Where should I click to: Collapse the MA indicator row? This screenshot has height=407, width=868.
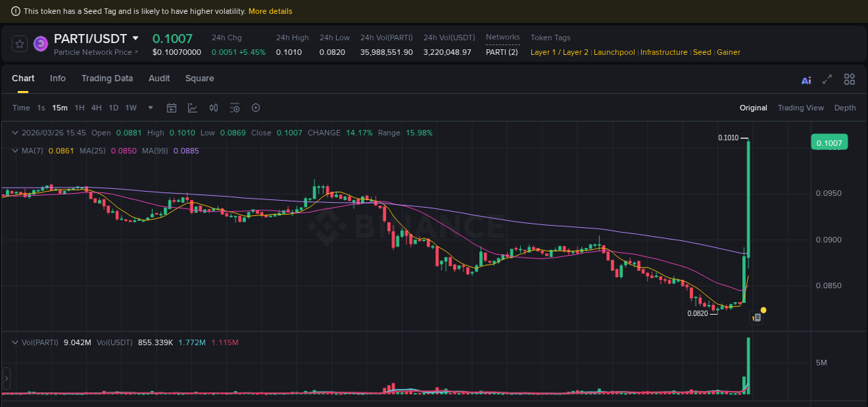14,150
